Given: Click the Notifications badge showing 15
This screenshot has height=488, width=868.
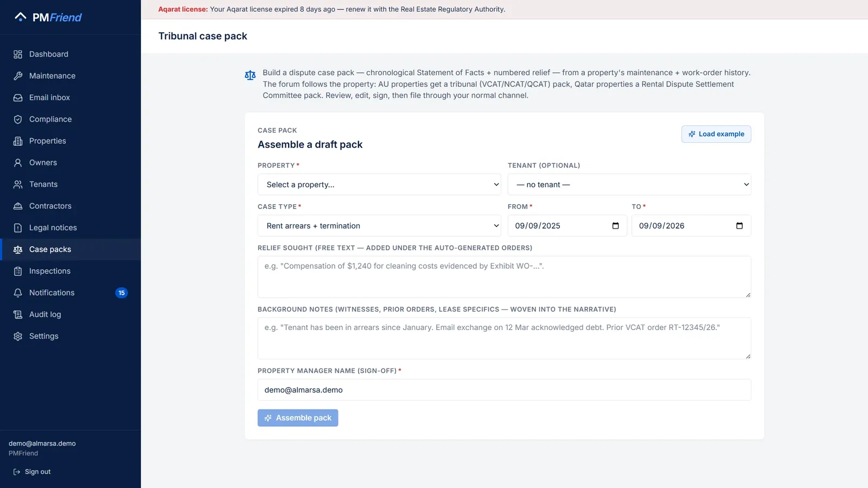Looking at the screenshot, I should pyautogui.click(x=122, y=293).
